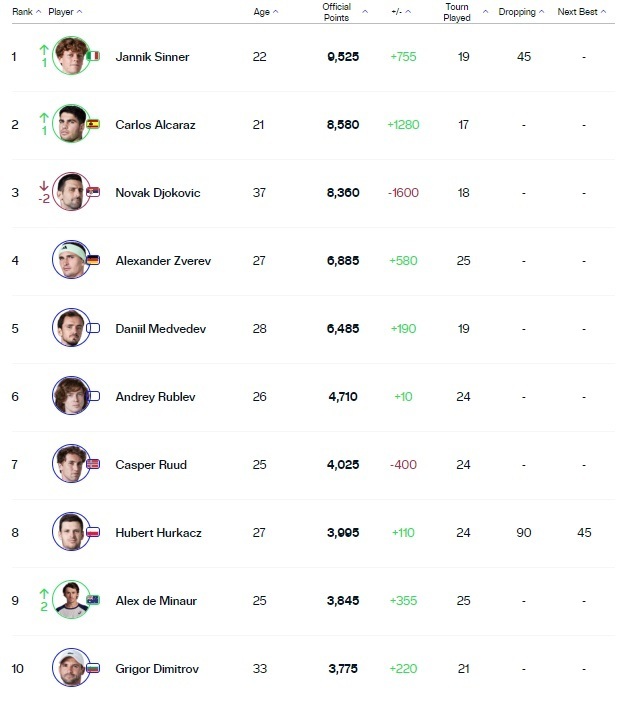Click the Polish flag beside Hubert Hurkacz
Image resolution: width=629 pixels, height=701 pixels.
(94, 532)
